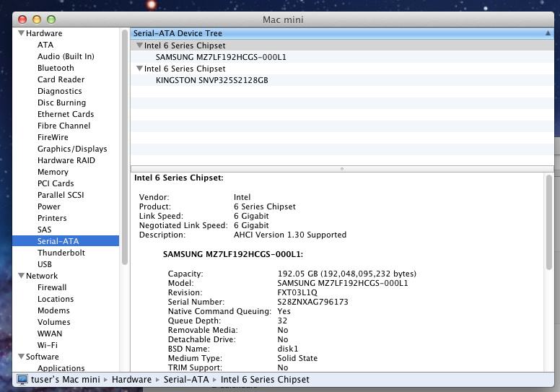The image size is (560, 392).
Task: Click Medium Type value Solid State
Action: pyautogui.click(x=297, y=358)
